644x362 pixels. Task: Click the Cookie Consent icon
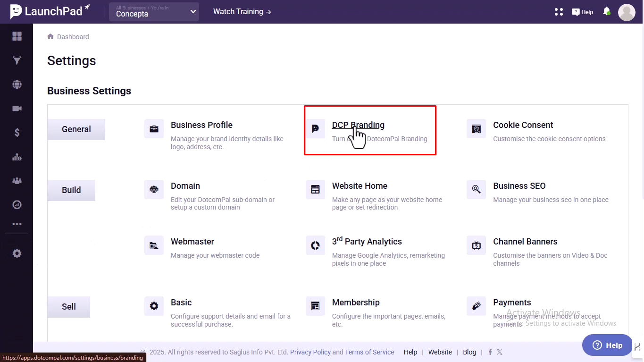[x=477, y=129]
